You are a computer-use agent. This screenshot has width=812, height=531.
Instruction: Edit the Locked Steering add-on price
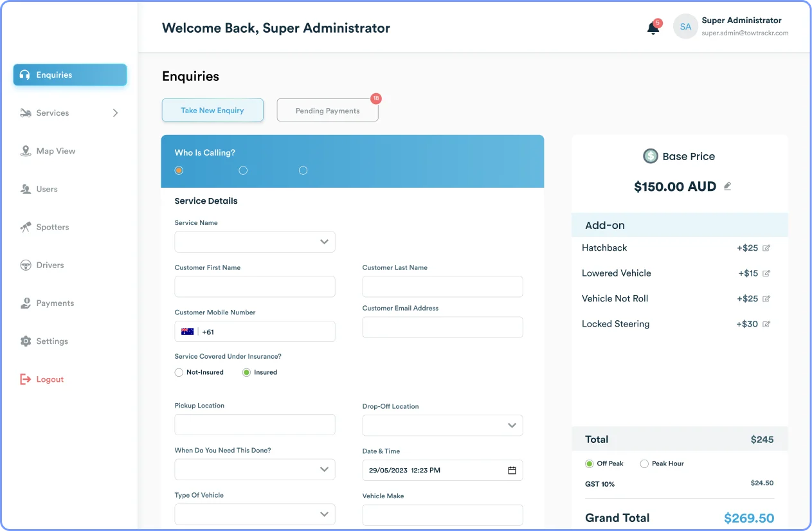[766, 324]
